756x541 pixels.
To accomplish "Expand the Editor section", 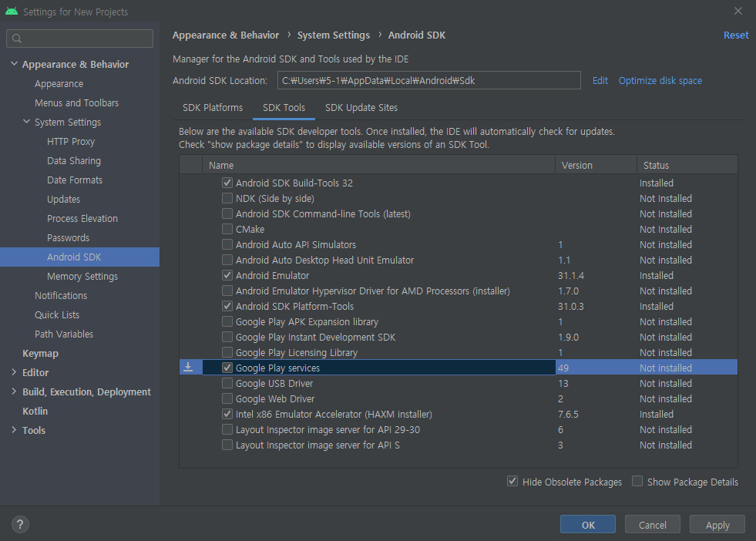I will point(14,372).
